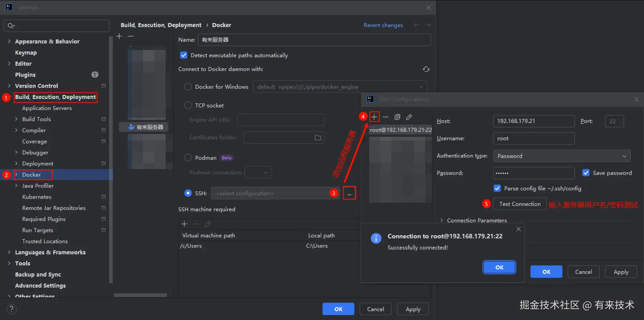Click the Username input field

(534, 138)
